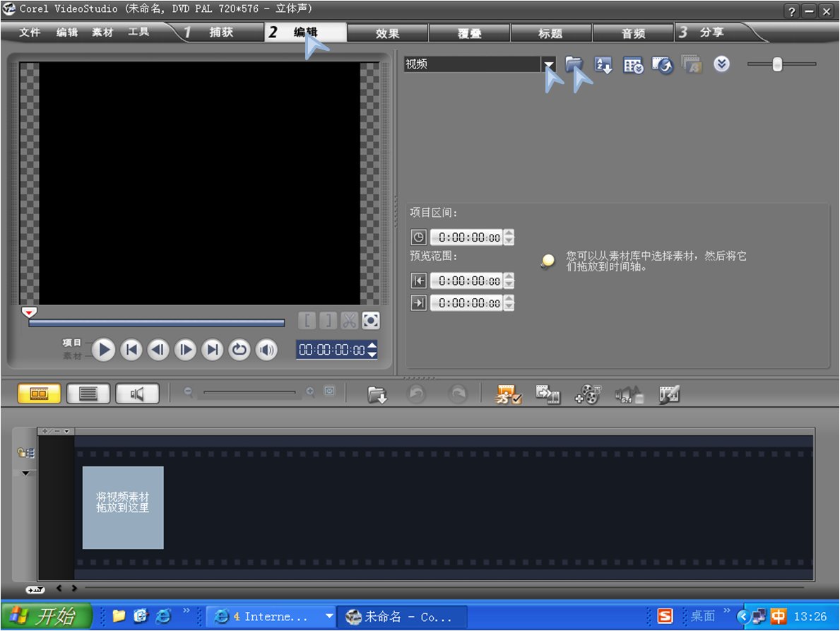Expand the library options double-chevron
This screenshot has width=840, height=631.
[721, 65]
